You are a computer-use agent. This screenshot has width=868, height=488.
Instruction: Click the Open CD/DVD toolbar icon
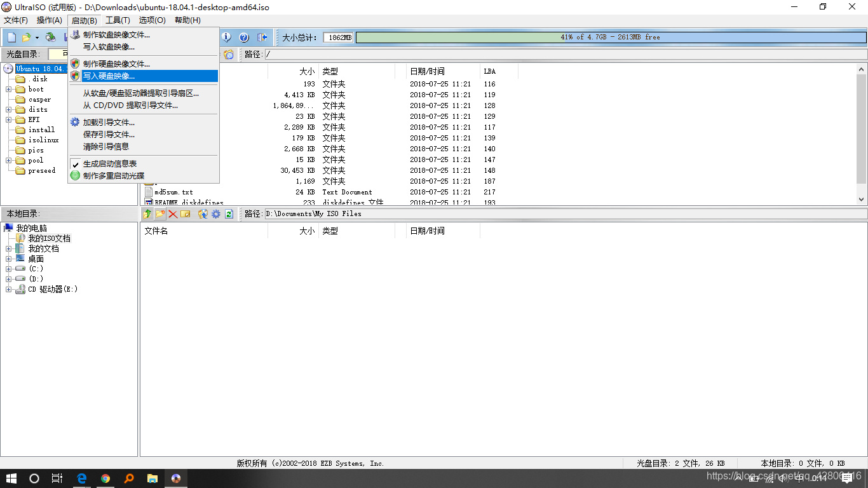click(x=50, y=37)
